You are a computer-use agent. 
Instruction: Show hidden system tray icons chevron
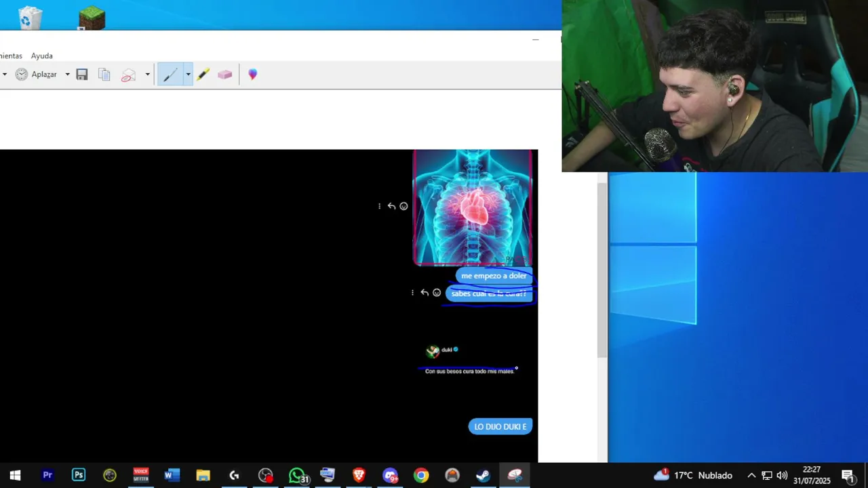[751, 475]
